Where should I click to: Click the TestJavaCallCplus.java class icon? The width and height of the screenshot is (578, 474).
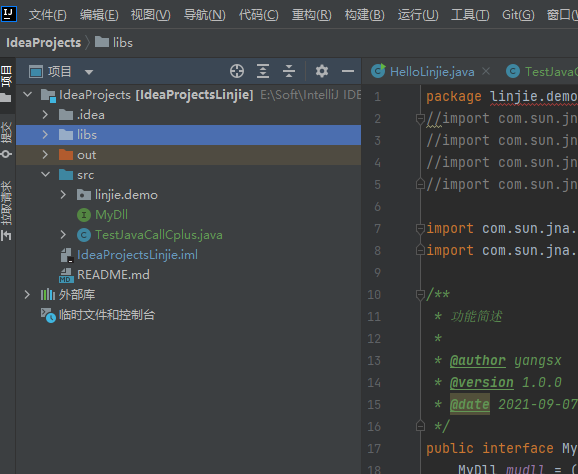click(x=84, y=235)
